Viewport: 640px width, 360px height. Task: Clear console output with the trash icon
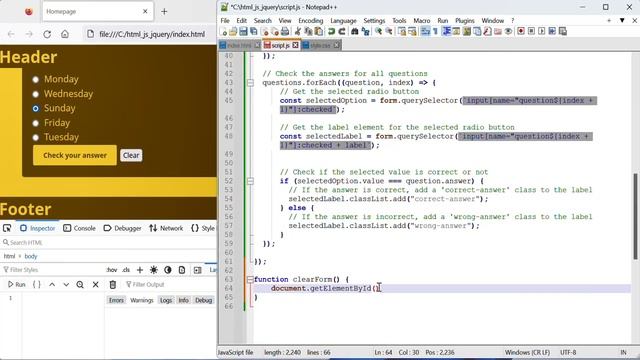(113, 284)
